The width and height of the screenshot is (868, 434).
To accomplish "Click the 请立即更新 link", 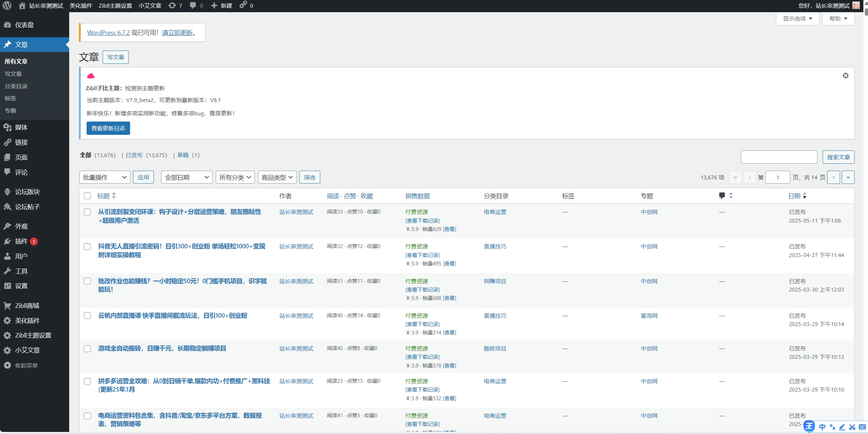I will (x=177, y=32).
